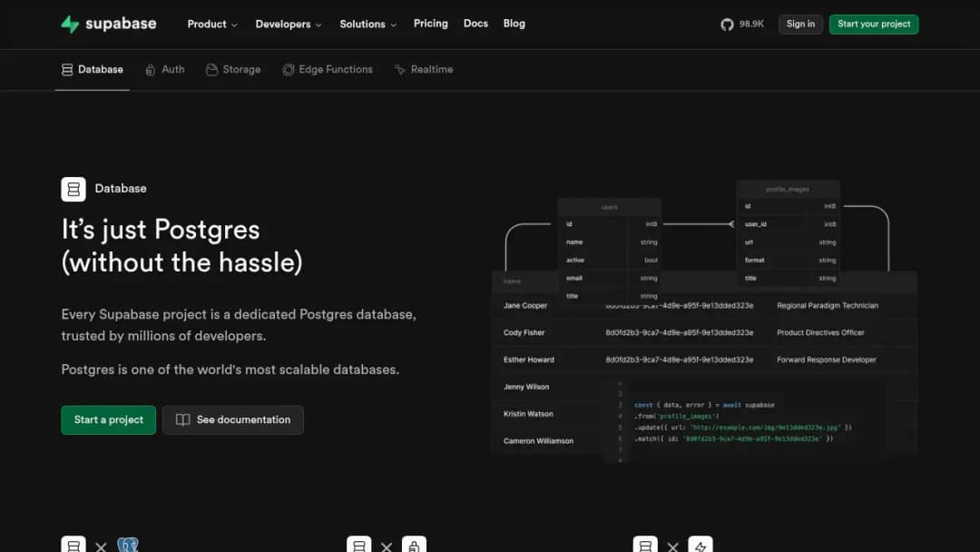980x552 pixels.
Task: Click the 98.9K GitHub stars count
Action: click(x=752, y=25)
